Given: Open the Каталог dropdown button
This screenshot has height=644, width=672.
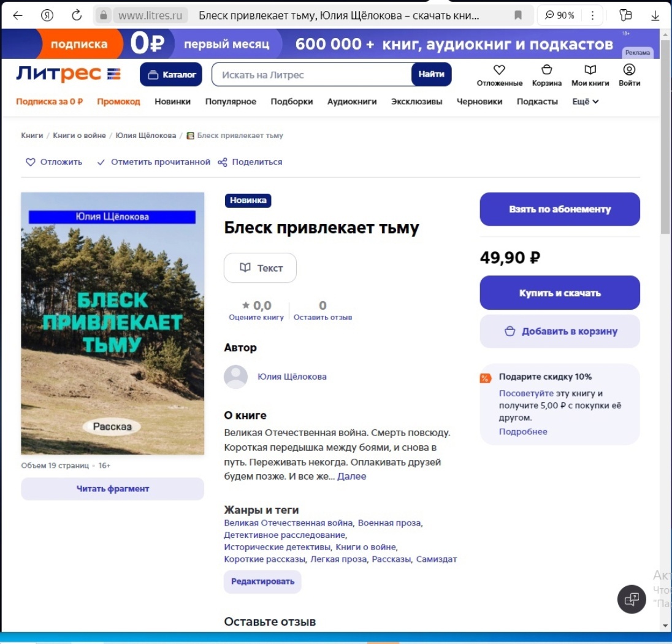Looking at the screenshot, I should 170,75.
